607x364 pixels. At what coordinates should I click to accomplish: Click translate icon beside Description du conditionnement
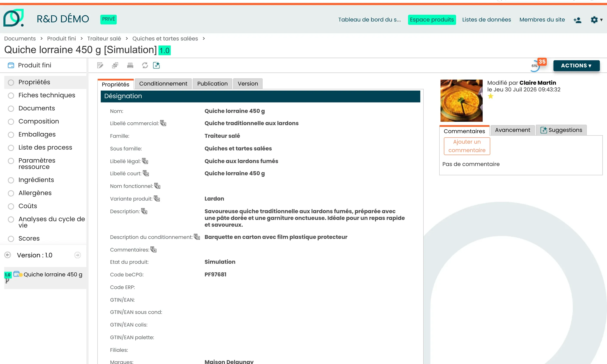[197, 237]
